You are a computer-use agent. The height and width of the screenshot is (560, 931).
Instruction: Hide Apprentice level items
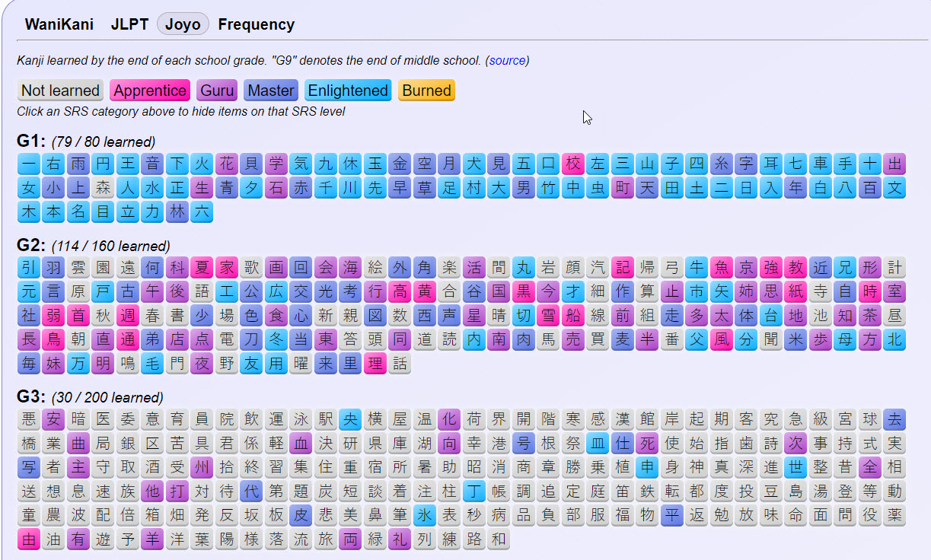pyautogui.click(x=150, y=91)
